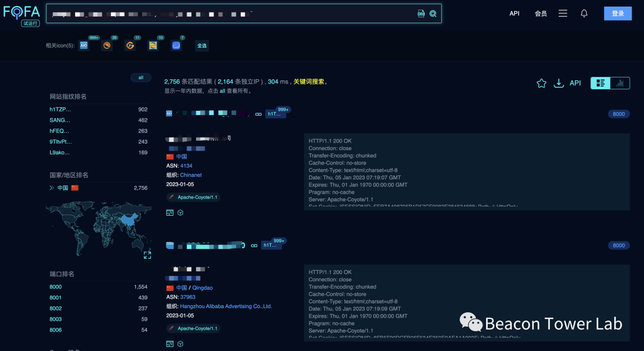
Task: Filter by fingerprint h1TZP...
Action: 60,110
